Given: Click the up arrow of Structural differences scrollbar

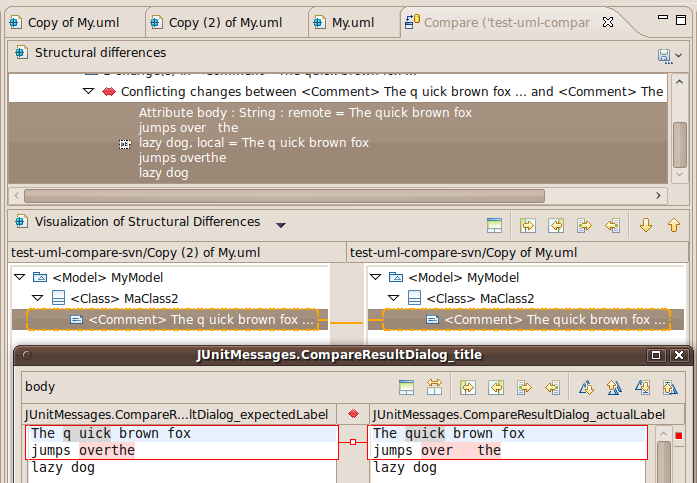Looking at the screenshot, I should (x=679, y=82).
